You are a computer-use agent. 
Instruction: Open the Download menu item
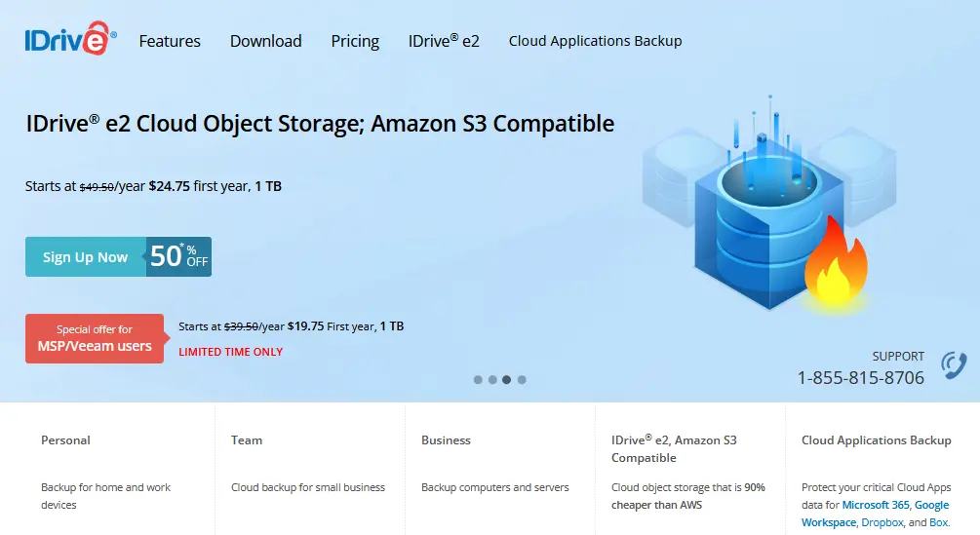265,41
